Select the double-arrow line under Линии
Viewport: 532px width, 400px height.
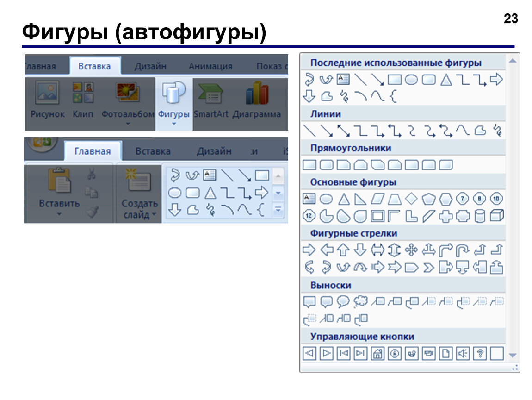(x=343, y=131)
